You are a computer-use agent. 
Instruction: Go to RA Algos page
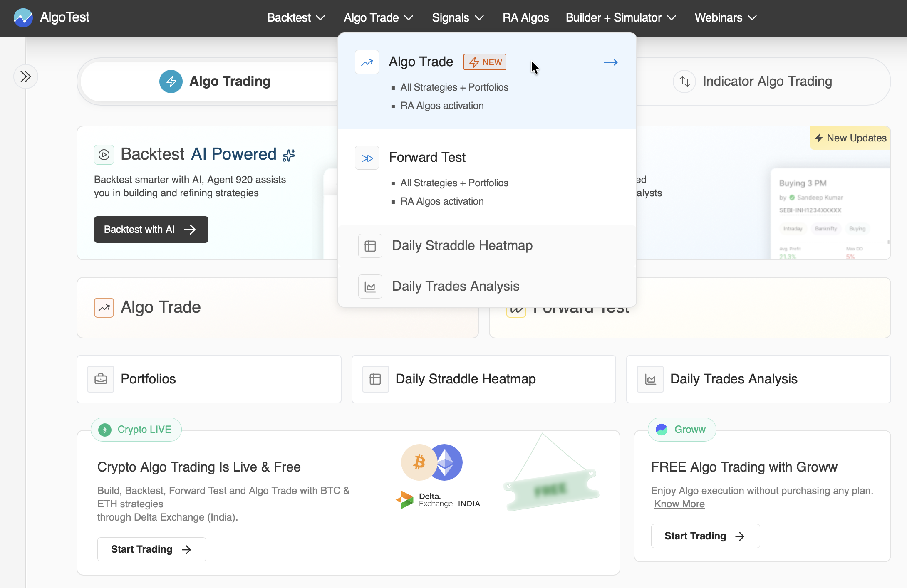tap(525, 17)
